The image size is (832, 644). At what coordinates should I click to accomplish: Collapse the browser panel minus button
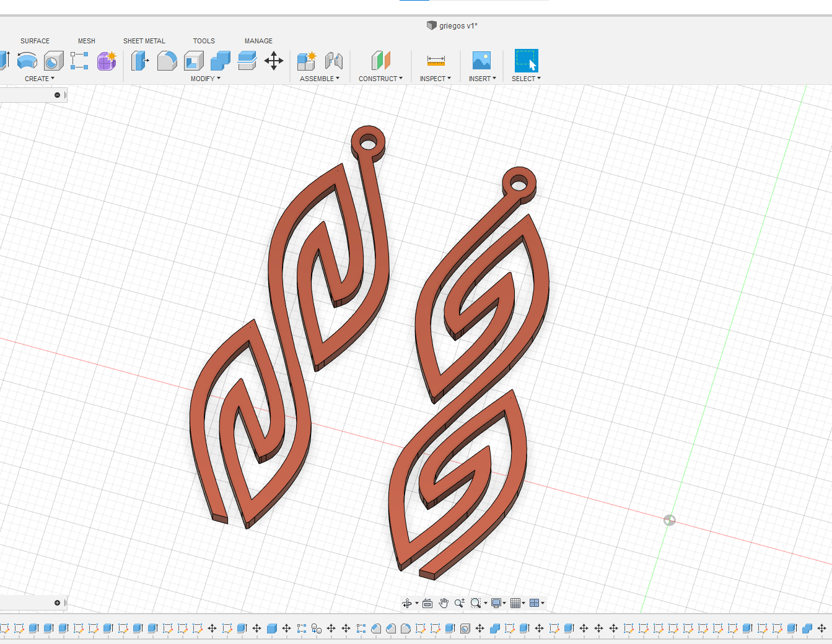[x=58, y=95]
